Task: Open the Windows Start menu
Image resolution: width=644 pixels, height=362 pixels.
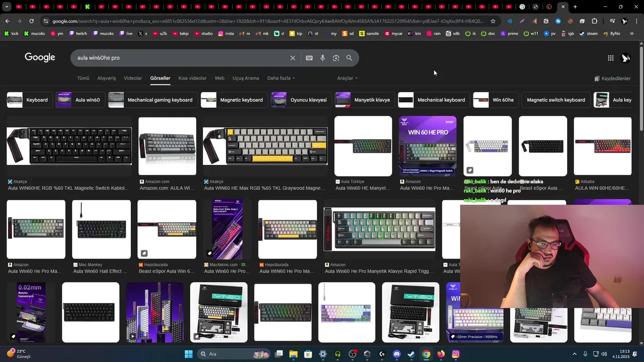Action: click(188, 354)
